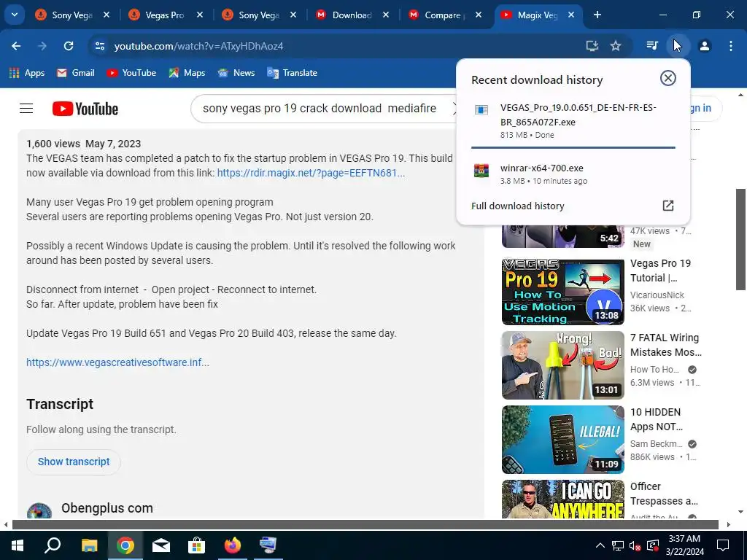Open the Vegas Pro 19 Tutorial video title
Image resolution: width=747 pixels, height=560 pixels.
660,271
